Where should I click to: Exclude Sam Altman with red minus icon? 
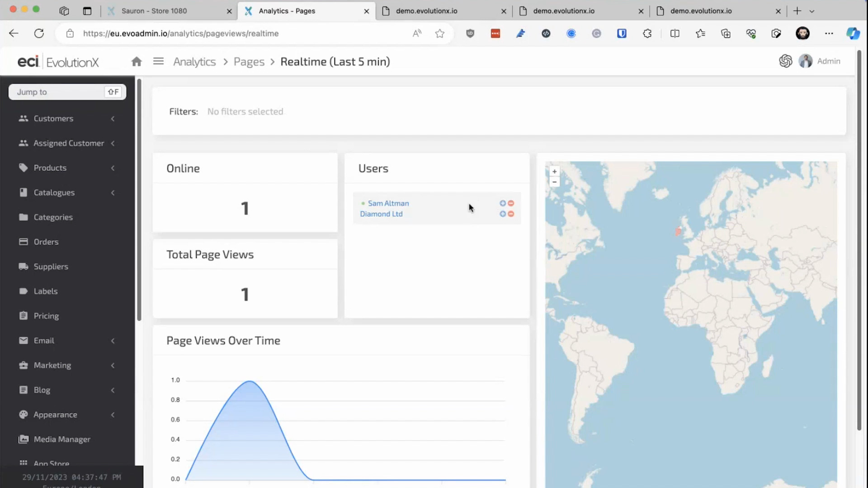point(511,203)
